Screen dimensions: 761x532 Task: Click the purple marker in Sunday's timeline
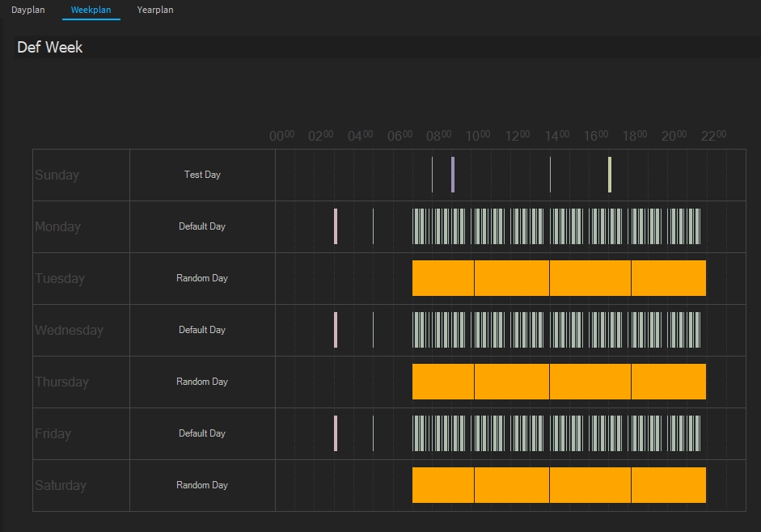pyautogui.click(x=453, y=175)
